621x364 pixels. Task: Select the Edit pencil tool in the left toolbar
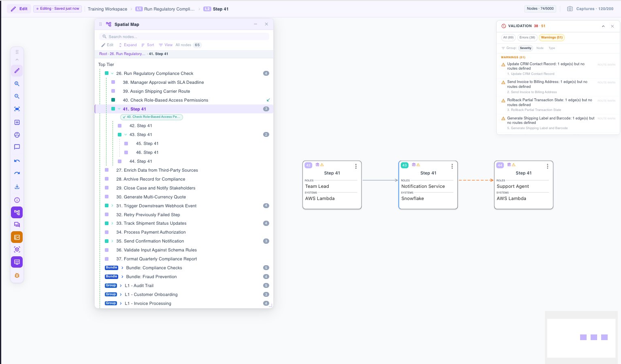click(x=17, y=70)
